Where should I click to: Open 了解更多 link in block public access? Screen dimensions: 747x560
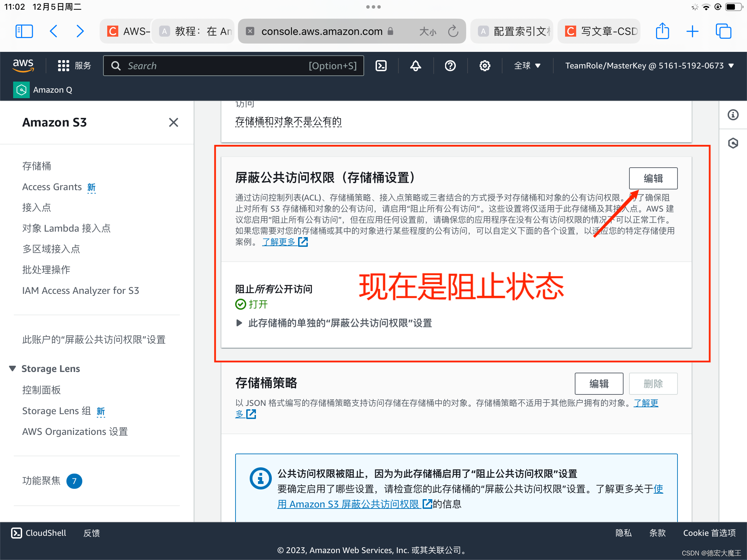point(279,242)
